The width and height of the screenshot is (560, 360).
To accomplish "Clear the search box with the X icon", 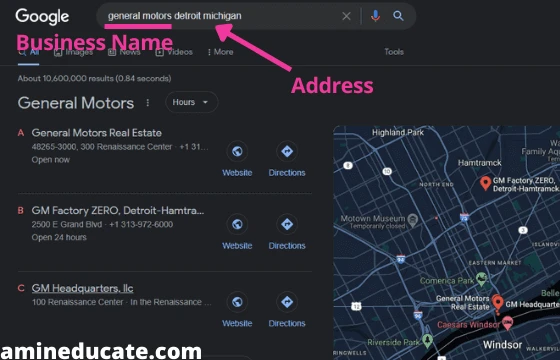I will coord(346,16).
